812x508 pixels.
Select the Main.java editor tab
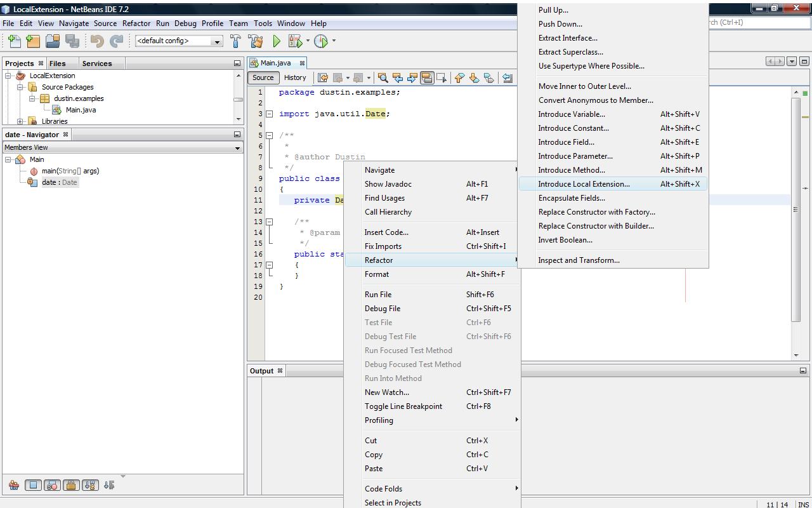pyautogui.click(x=277, y=63)
